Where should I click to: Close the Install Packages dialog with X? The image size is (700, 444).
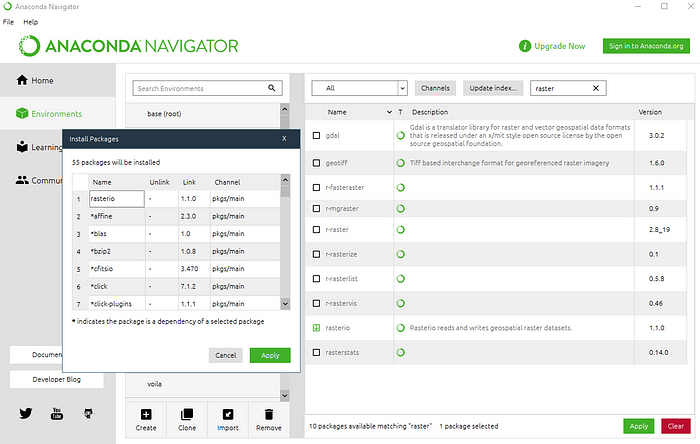tap(284, 139)
